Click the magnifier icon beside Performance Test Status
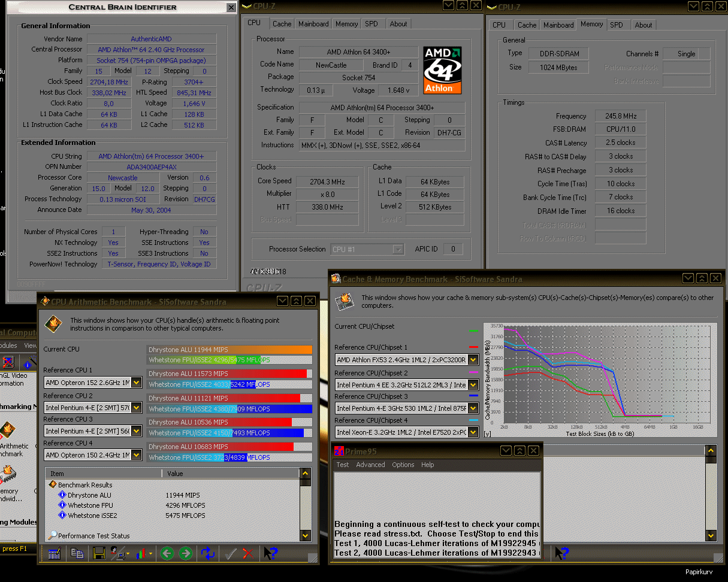728x582 pixels. [53, 536]
